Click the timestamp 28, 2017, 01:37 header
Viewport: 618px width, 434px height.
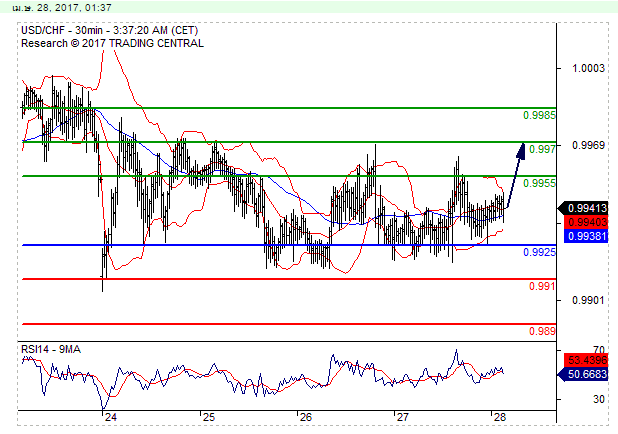tap(61, 7)
